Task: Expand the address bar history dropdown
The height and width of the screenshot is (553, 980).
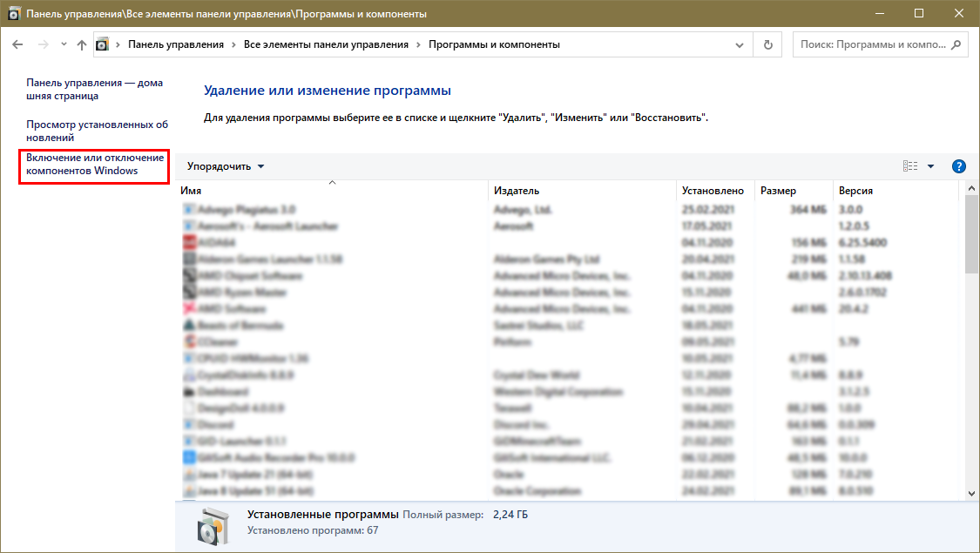Action: (x=740, y=44)
